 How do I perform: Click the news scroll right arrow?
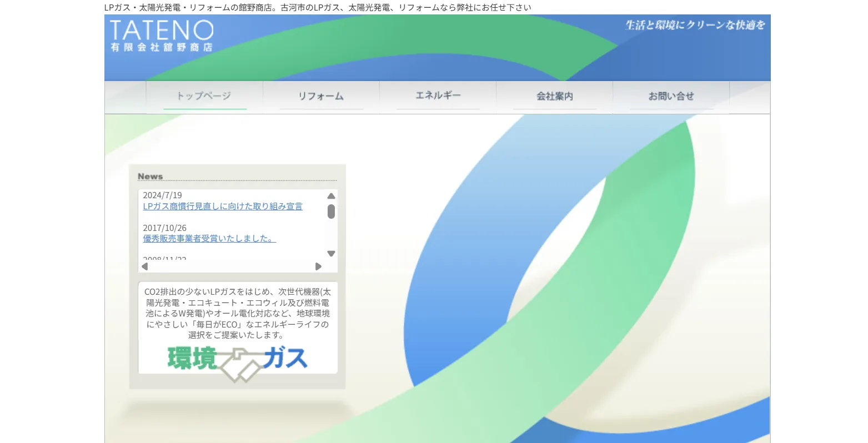pyautogui.click(x=318, y=266)
